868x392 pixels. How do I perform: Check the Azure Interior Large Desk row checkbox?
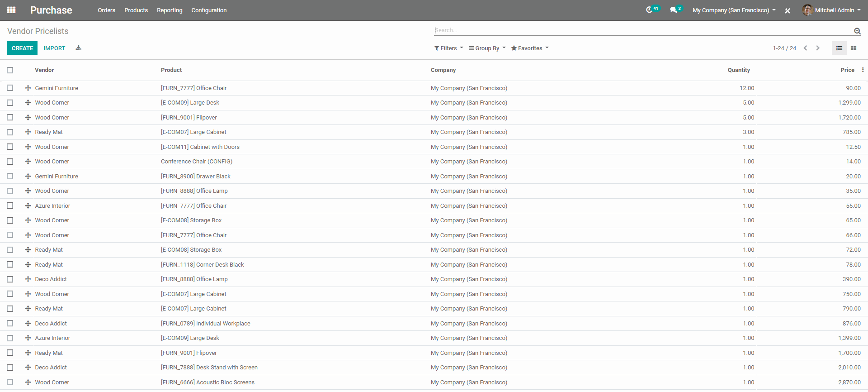coord(10,338)
